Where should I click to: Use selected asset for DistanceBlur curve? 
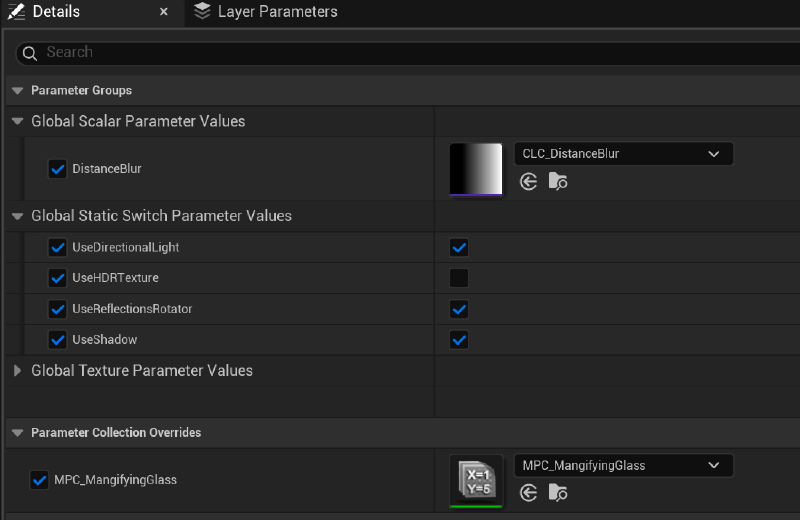pyautogui.click(x=529, y=182)
